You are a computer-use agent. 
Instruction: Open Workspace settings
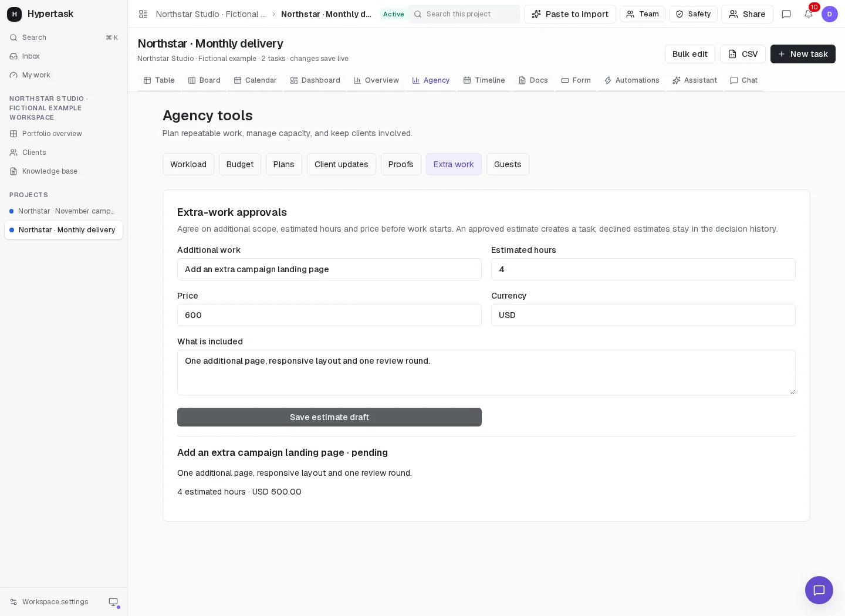point(49,602)
